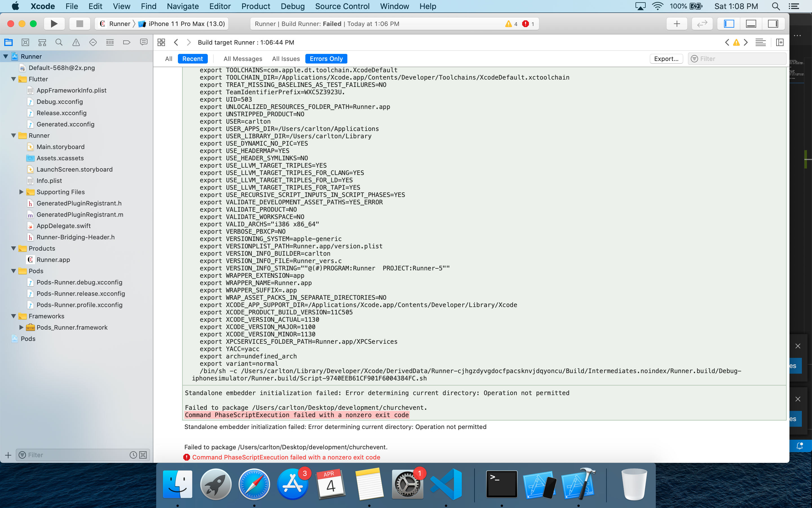The image size is (812, 508).
Task: Click the code review arrows button
Action: (x=702, y=23)
